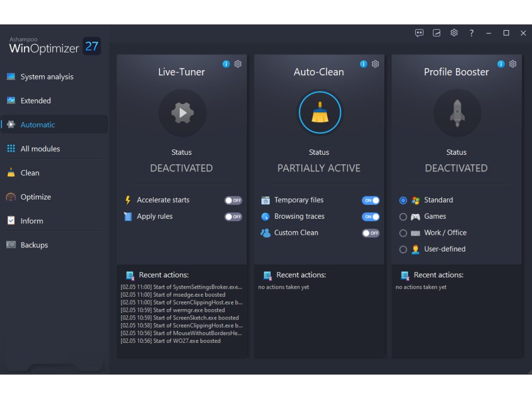The width and height of the screenshot is (532, 399).
Task: Click the Profile Booster info icon
Action: pyautogui.click(x=501, y=64)
